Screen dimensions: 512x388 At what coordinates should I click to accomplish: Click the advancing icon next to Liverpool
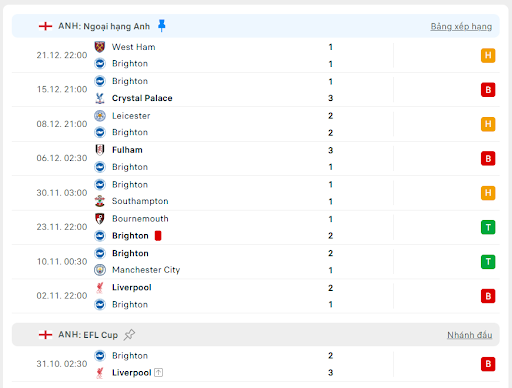(159, 372)
